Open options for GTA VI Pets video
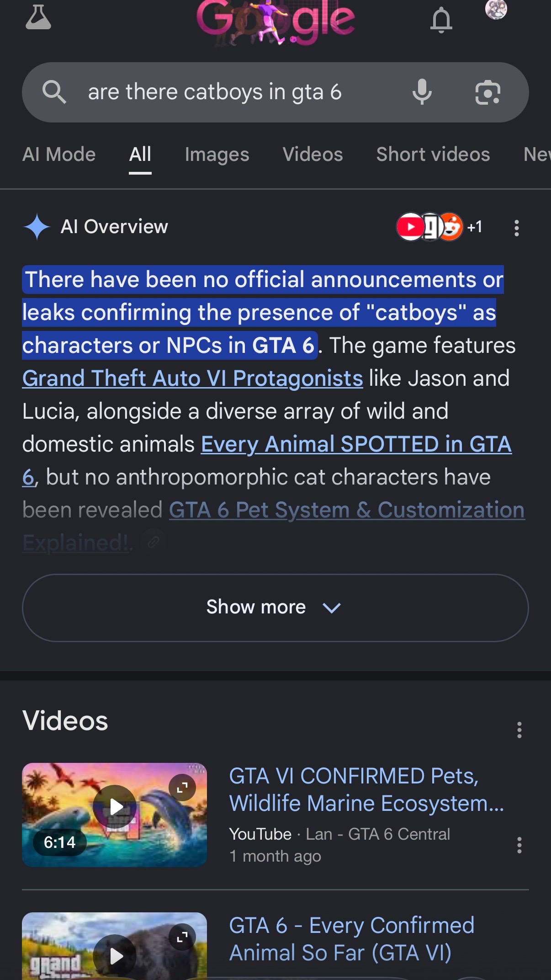 (x=519, y=845)
